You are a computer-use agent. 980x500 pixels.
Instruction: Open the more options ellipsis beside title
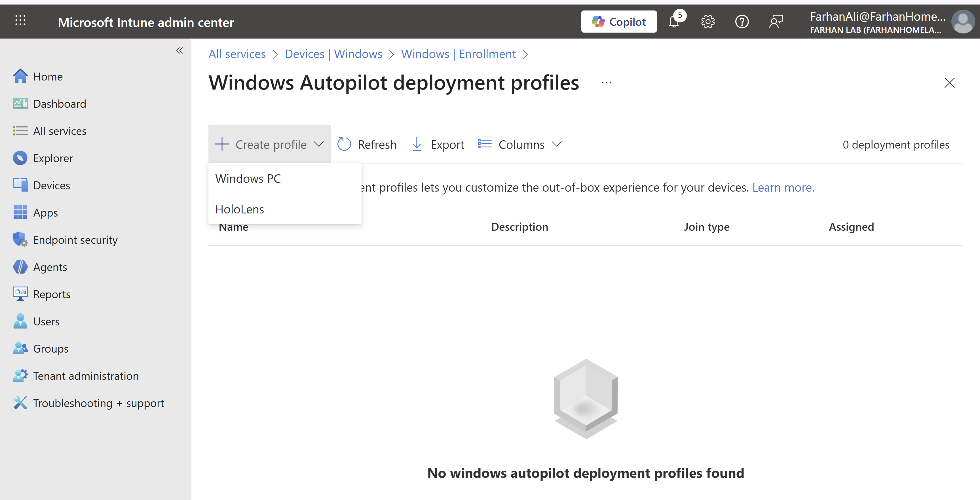click(x=607, y=83)
